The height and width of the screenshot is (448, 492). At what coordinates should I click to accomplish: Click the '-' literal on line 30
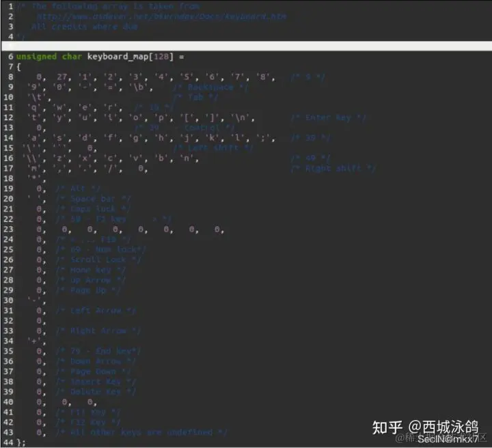34,300
